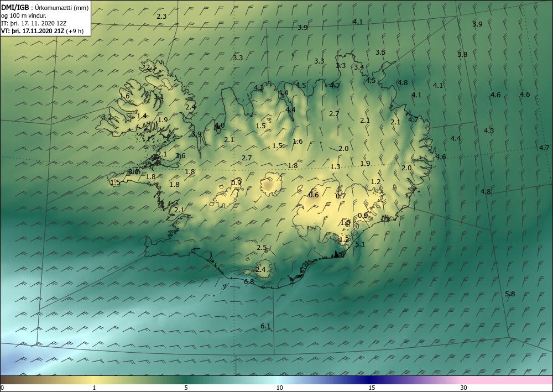Click the 10 label on the color scale

click(279, 388)
